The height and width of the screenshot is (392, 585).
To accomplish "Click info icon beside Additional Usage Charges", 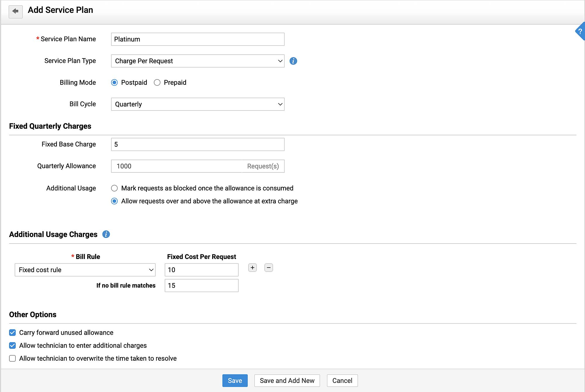I will pyautogui.click(x=106, y=234).
